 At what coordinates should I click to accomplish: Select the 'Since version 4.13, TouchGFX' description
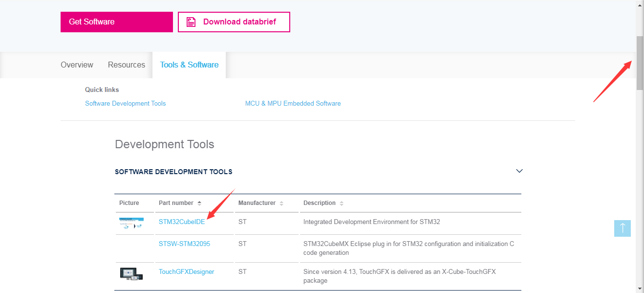click(400, 276)
